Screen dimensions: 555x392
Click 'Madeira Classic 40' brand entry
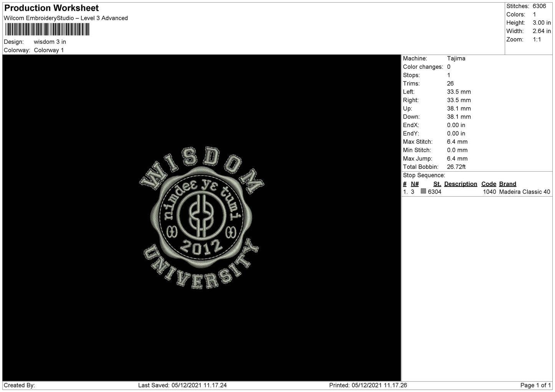(x=525, y=192)
